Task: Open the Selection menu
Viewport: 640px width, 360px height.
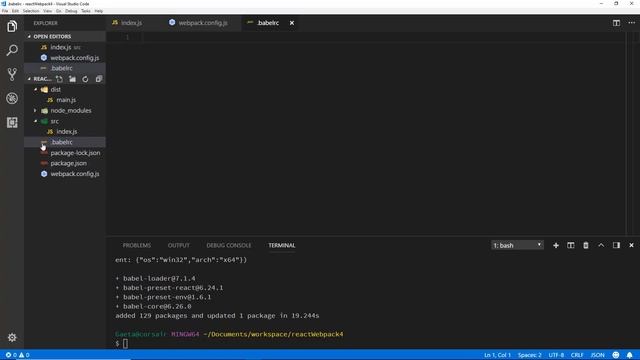Action: 31,11
